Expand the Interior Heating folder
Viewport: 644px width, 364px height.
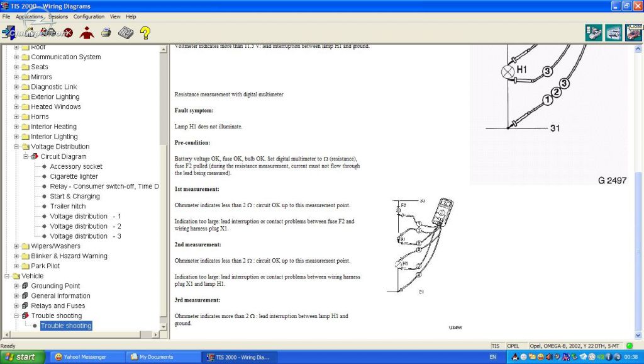click(16, 127)
